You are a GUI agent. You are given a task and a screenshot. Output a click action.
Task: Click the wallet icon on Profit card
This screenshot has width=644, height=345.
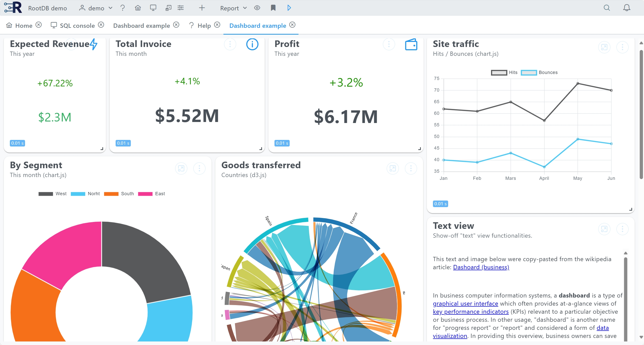[x=411, y=44]
